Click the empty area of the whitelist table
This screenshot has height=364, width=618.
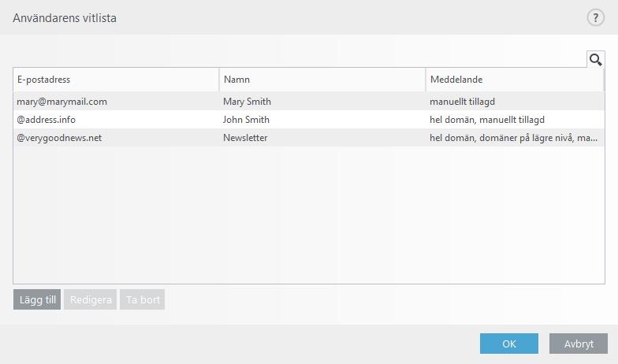tap(309, 214)
